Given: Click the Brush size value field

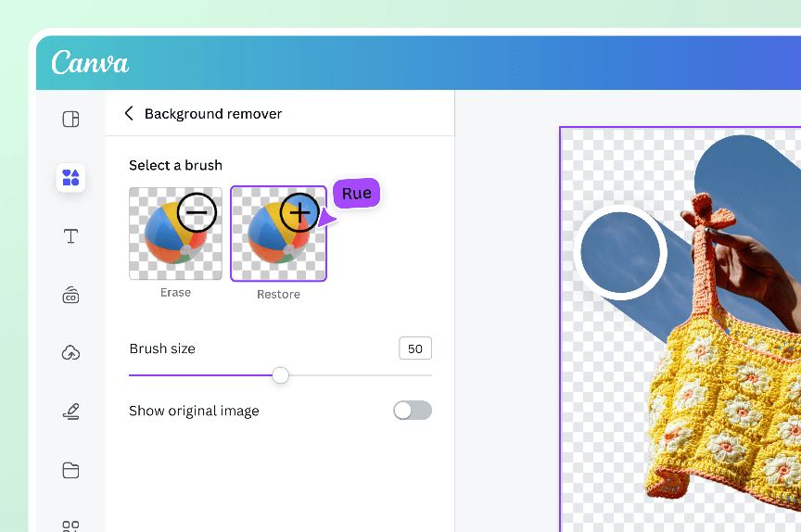Looking at the screenshot, I should 414,348.
